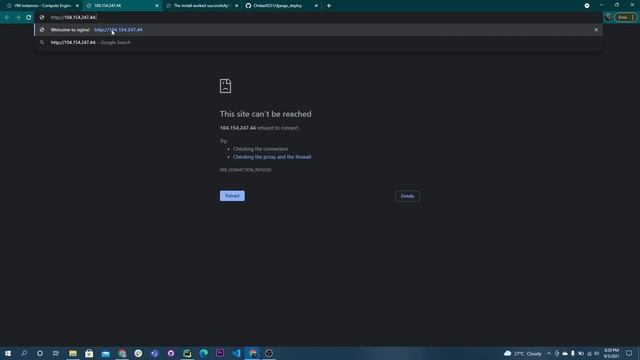Click the sad page error icon
This screenshot has width=640, height=360.
click(x=225, y=86)
